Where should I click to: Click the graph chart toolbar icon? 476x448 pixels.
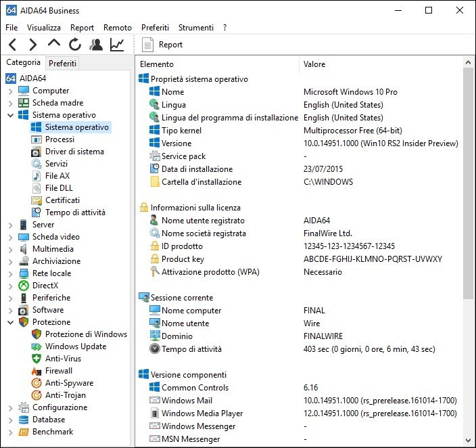117,45
